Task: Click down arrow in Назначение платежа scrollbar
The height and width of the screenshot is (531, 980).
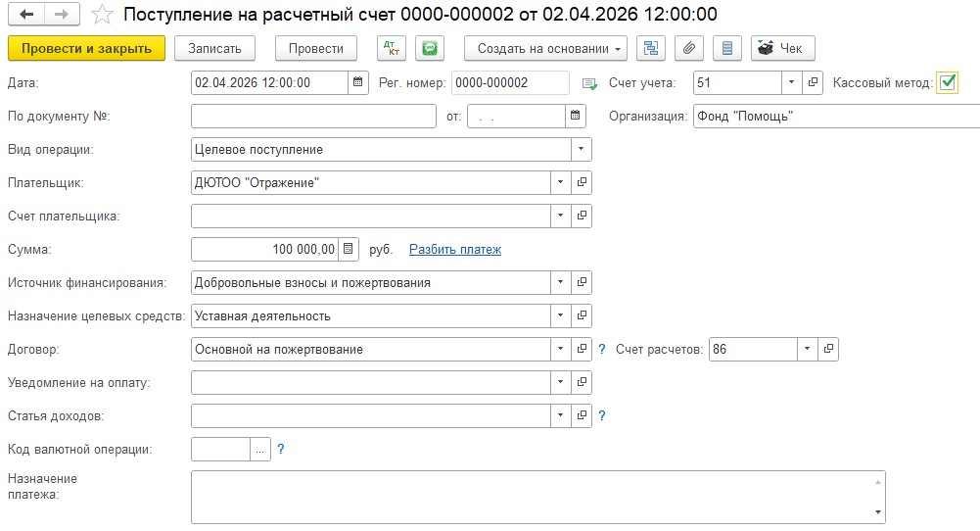Action: (x=877, y=512)
